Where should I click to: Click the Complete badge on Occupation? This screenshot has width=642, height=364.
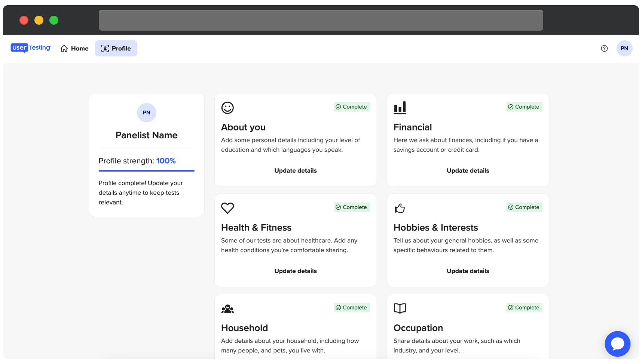click(525, 308)
